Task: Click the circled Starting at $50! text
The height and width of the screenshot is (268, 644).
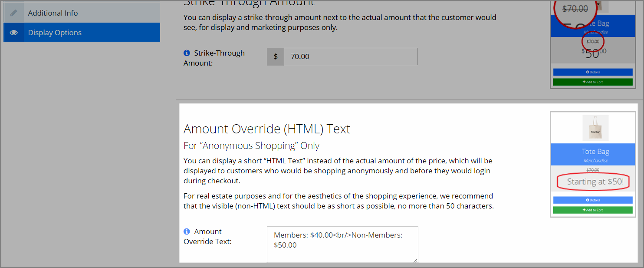Action: (595, 182)
